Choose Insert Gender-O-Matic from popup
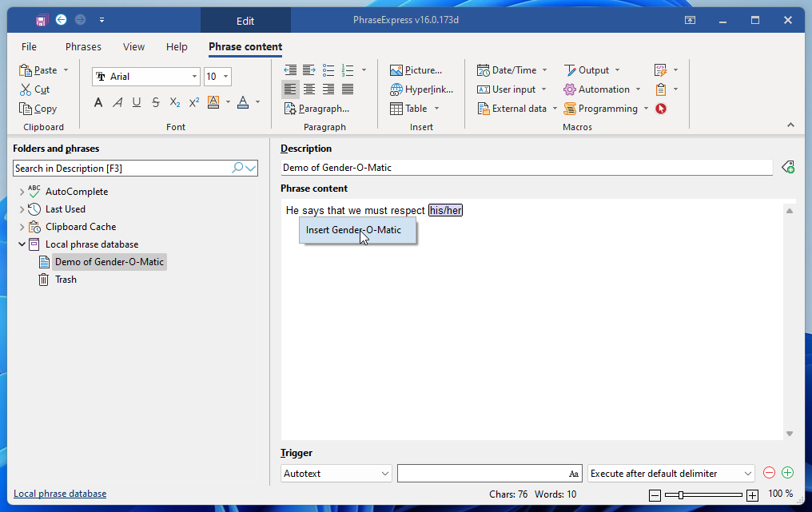This screenshot has width=812, height=512. [353, 230]
